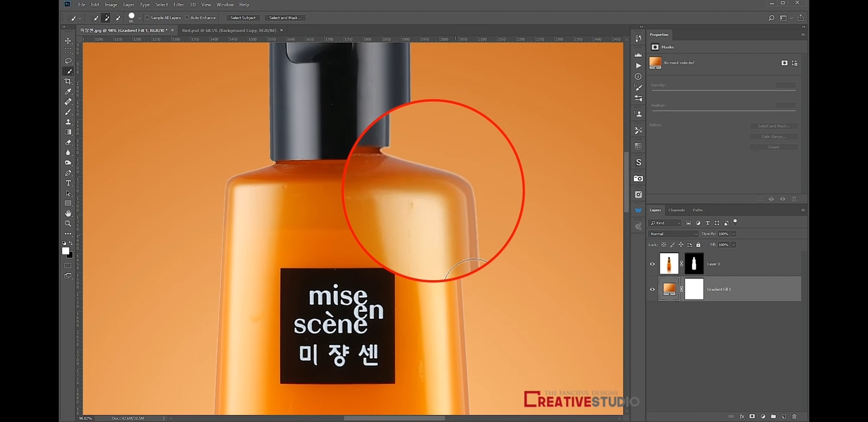
Task: Select the Pen tool
Action: coord(68,173)
